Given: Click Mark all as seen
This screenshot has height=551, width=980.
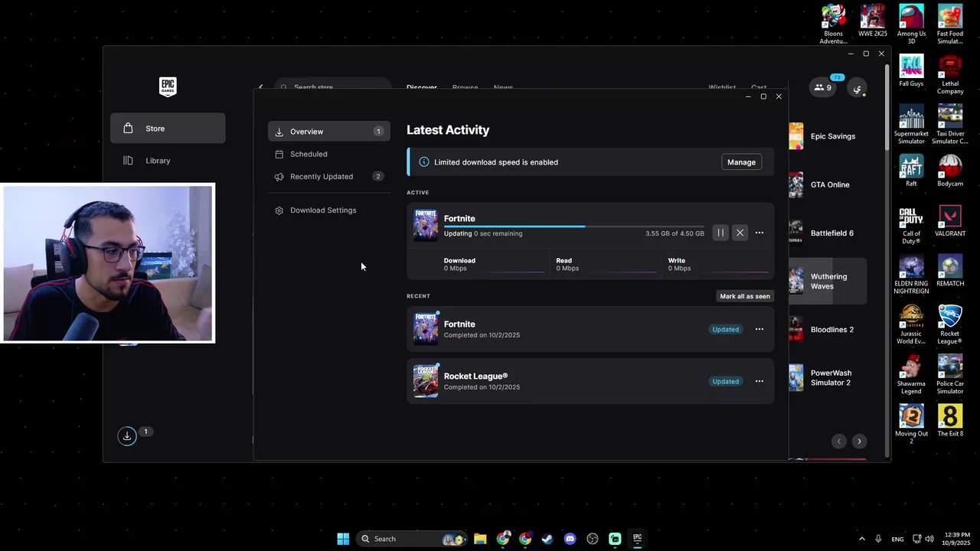Looking at the screenshot, I should 745,296.
